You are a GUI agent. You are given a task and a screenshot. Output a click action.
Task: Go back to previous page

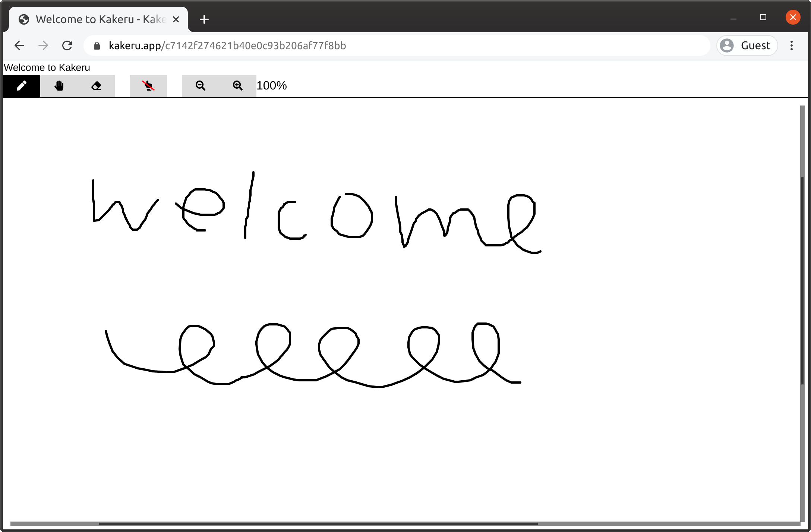coord(19,45)
